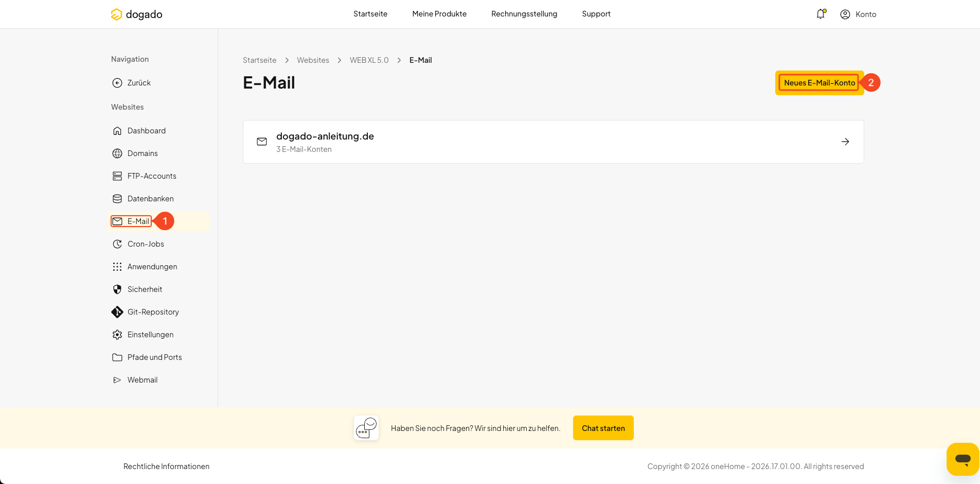
Task: Open the notifications bell
Action: [821, 14]
